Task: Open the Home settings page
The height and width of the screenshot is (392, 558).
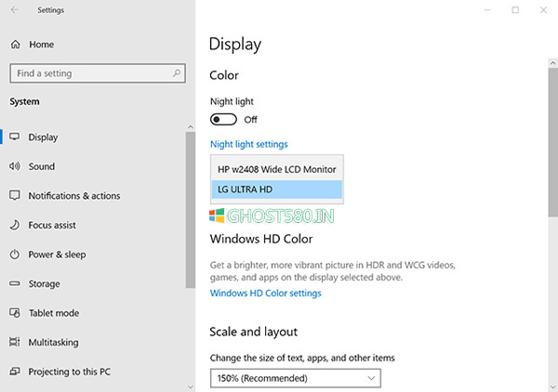Action: [x=41, y=45]
